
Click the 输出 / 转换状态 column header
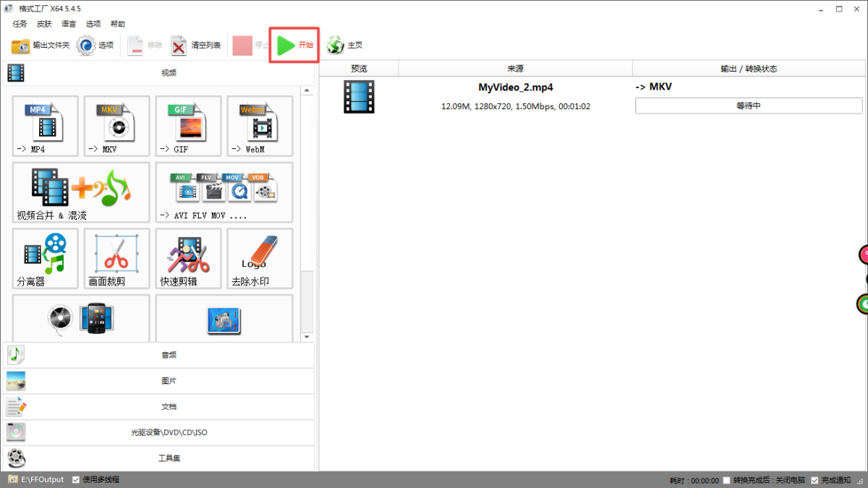tap(749, 69)
